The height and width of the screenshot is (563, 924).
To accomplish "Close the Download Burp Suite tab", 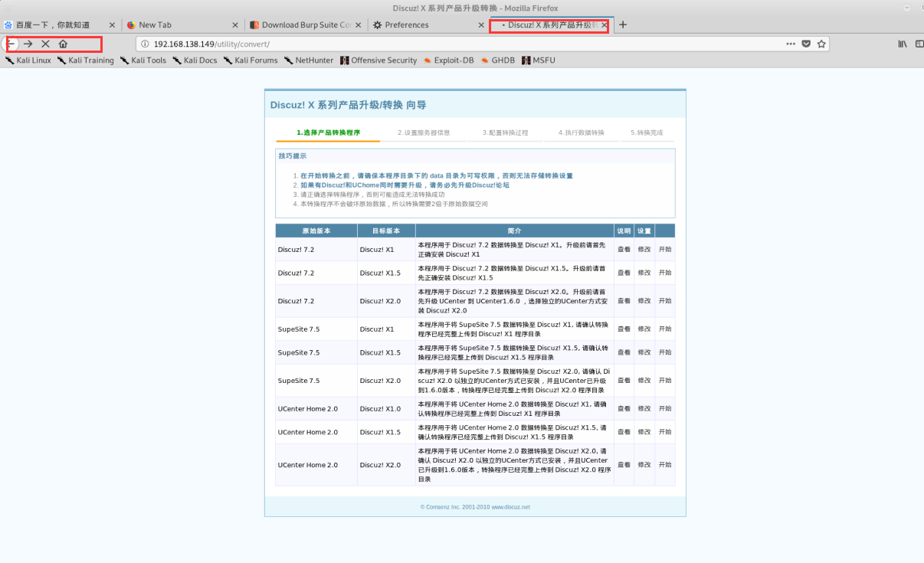I will click(359, 25).
